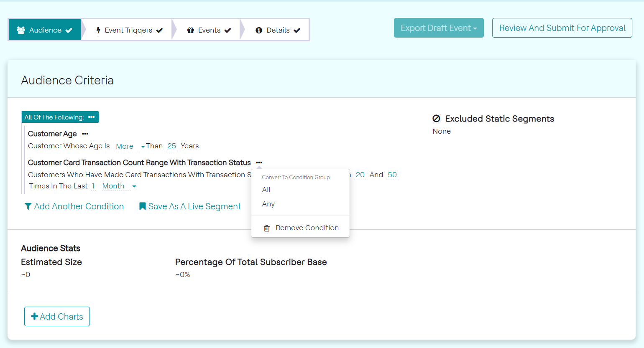Viewport: 644px width, 348px height.
Task: Open the Month time unit dropdown
Action: click(119, 186)
